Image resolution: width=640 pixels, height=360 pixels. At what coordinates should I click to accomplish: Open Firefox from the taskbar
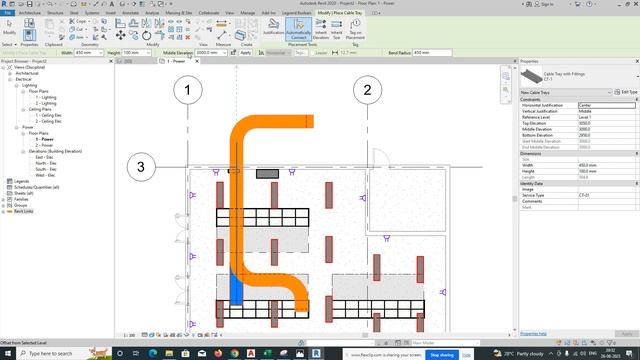[218, 353]
